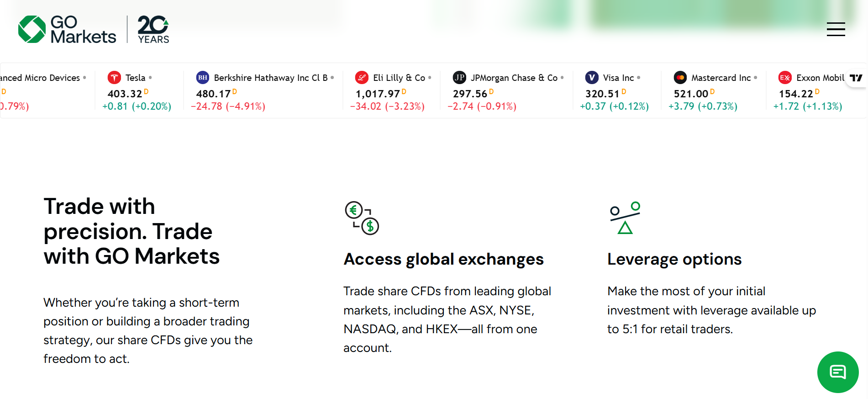Viewport: 868px width, 399px height.
Task: Click Exxon Mobil change +1.72 (+1.13%)
Action: point(808,106)
